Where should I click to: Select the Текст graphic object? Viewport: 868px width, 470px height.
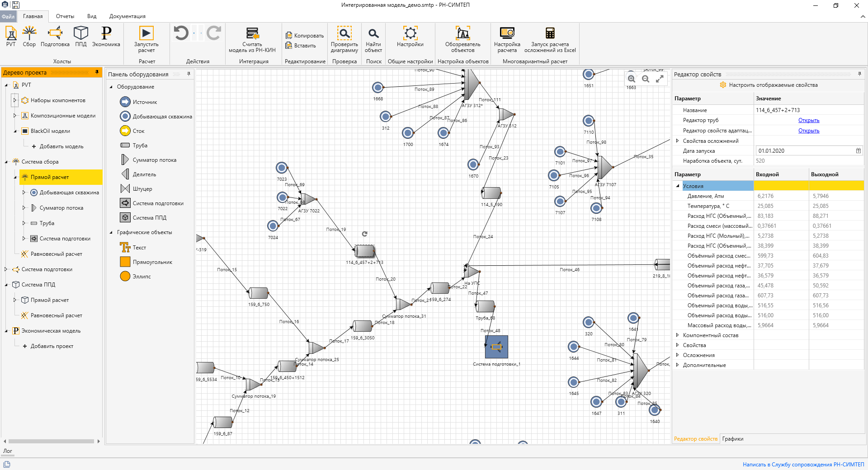133,248
